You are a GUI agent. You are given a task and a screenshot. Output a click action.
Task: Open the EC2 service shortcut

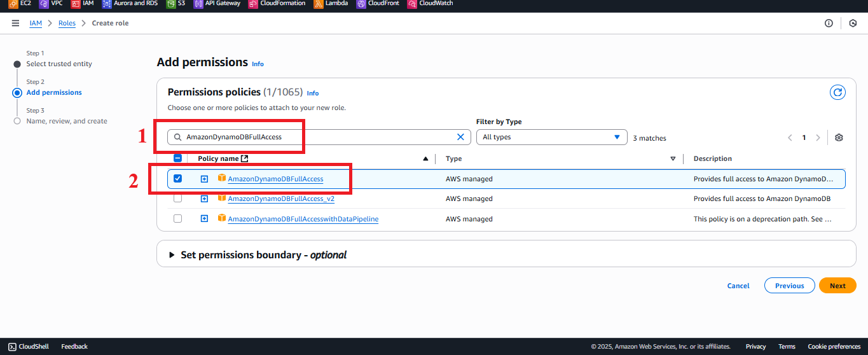(20, 4)
